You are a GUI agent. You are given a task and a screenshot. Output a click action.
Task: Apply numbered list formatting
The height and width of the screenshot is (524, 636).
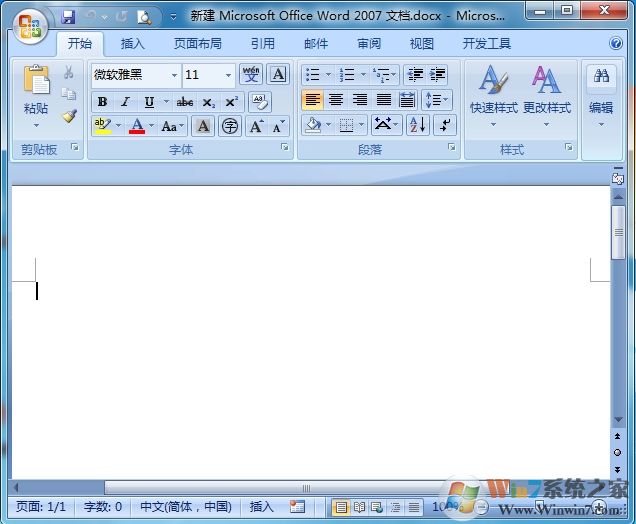[x=347, y=75]
